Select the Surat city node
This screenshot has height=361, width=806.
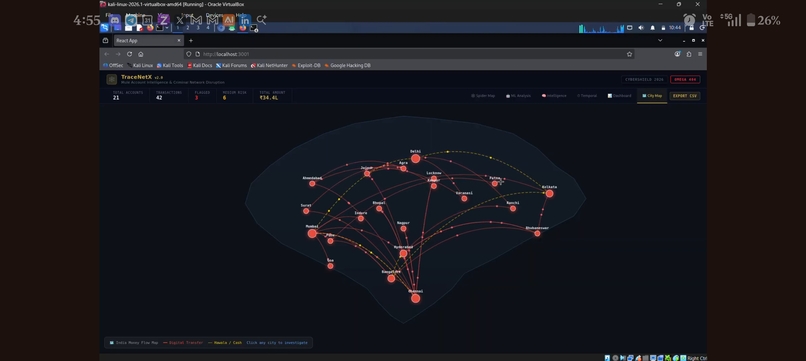pyautogui.click(x=306, y=211)
